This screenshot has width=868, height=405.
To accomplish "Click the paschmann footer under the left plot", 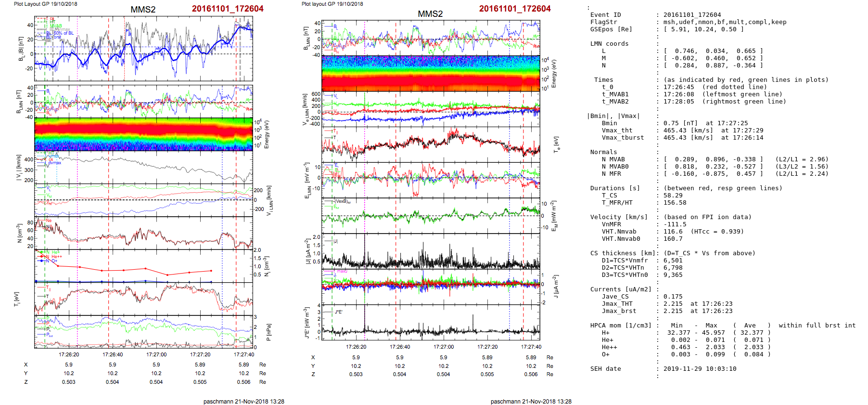I will pyautogui.click(x=243, y=401).
